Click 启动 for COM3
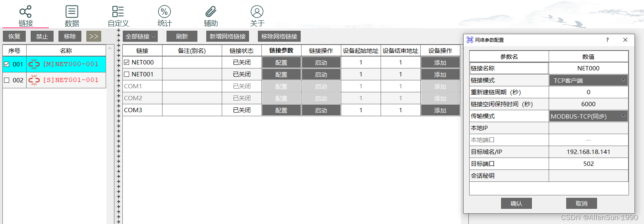Screen dimensions: 644x224 [x=321, y=110]
